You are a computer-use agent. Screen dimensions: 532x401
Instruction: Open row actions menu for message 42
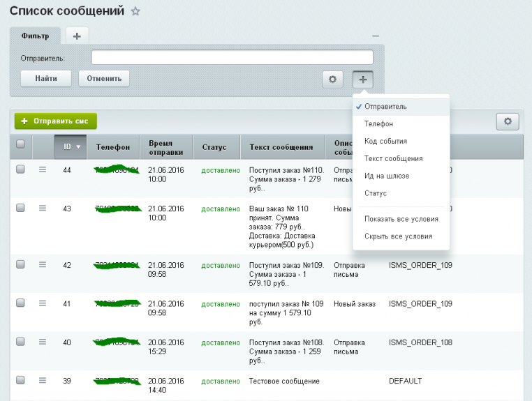43,264
